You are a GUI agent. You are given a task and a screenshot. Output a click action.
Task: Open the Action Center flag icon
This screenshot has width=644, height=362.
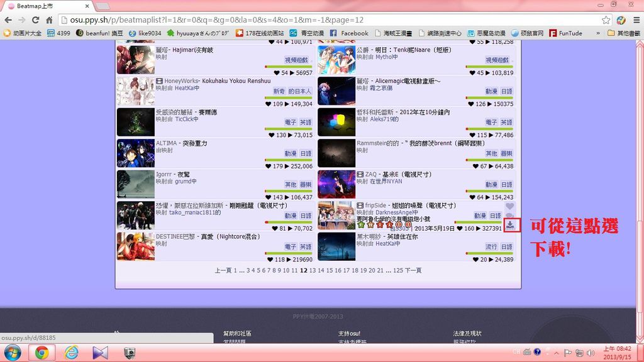pyautogui.click(x=568, y=353)
